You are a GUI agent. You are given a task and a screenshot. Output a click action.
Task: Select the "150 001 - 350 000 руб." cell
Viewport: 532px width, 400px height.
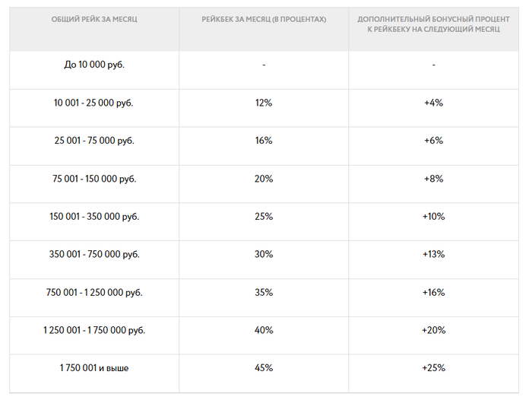click(x=94, y=217)
